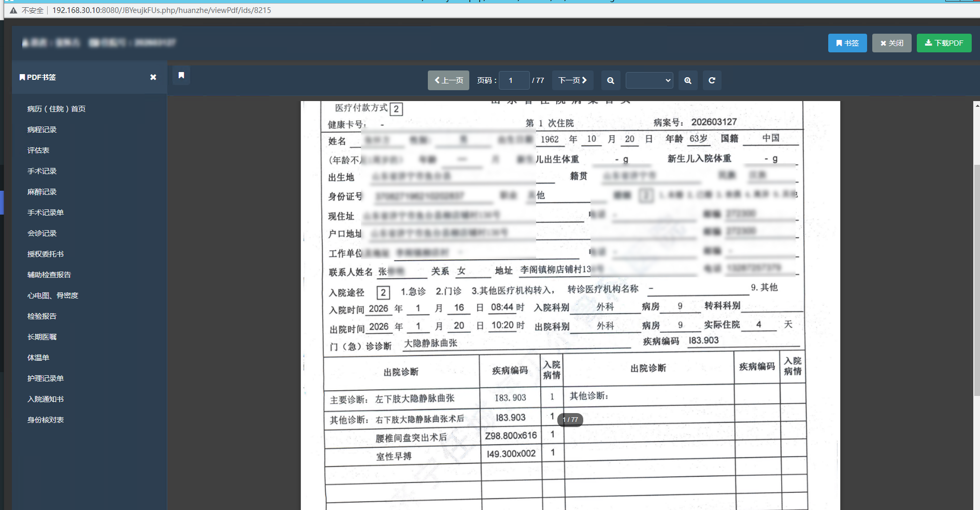Click the rotate page icon

(x=712, y=80)
